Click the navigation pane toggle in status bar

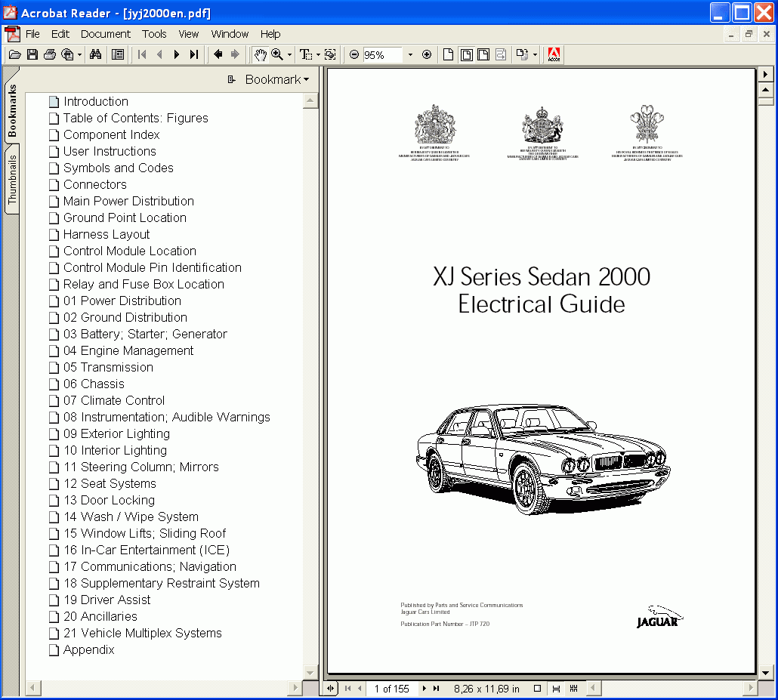(x=330, y=689)
